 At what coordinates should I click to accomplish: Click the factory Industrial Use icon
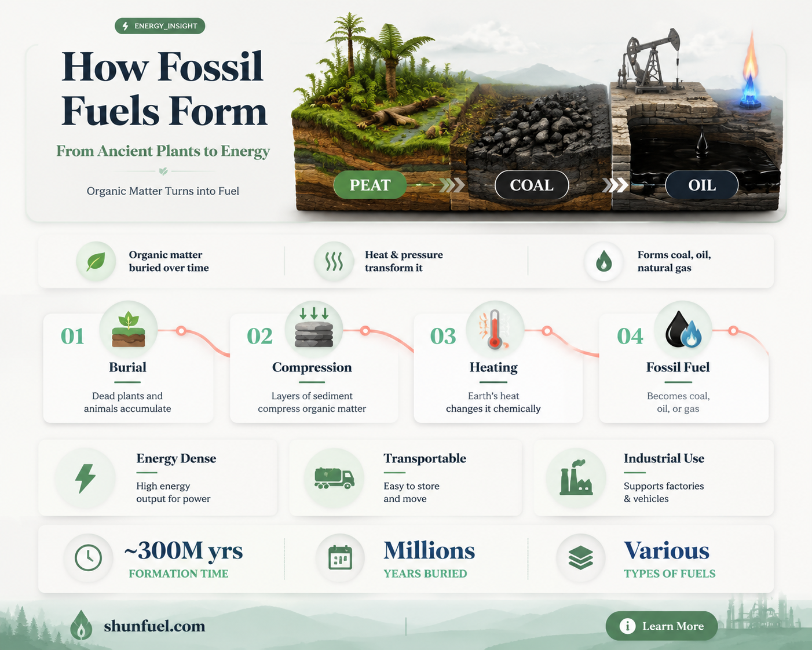coord(576,477)
